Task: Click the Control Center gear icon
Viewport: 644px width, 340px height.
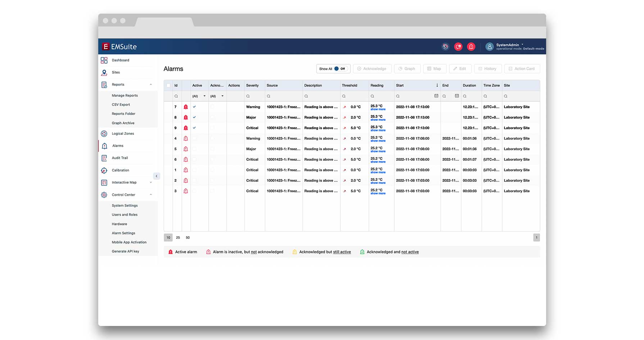Action: click(104, 195)
